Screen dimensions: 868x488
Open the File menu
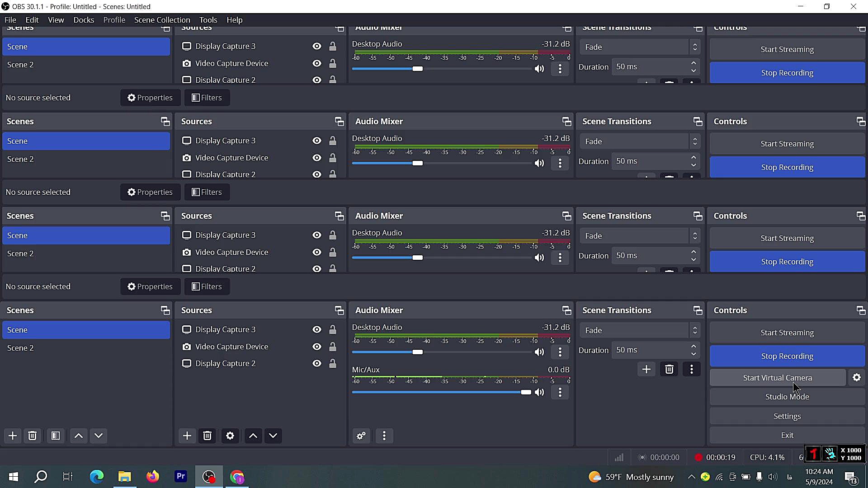(10, 20)
